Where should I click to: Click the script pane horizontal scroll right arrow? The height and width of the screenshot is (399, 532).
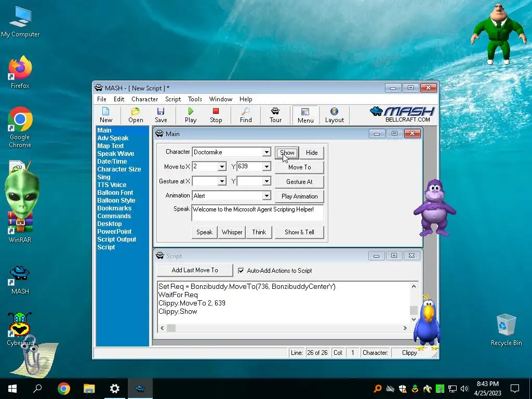(x=405, y=328)
